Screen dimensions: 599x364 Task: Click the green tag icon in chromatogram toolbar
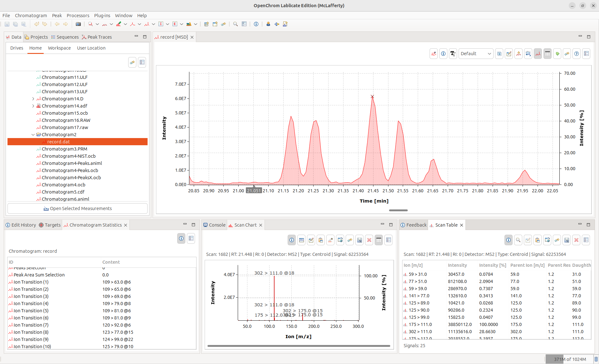click(x=557, y=54)
